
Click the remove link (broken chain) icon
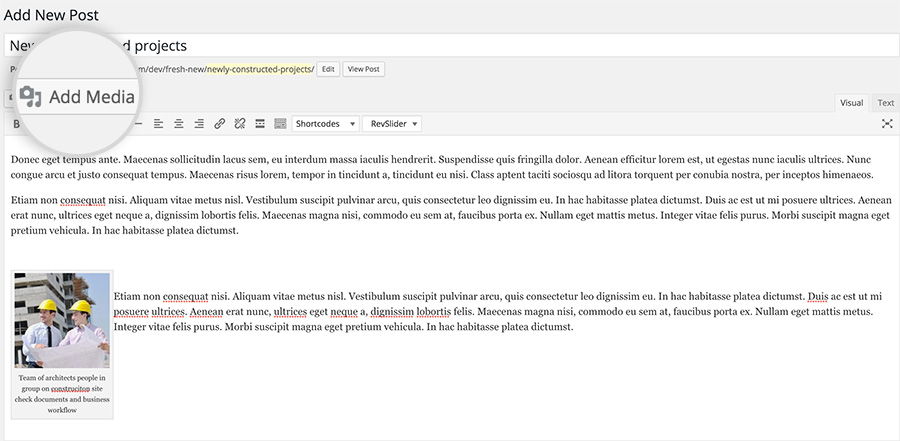[240, 123]
